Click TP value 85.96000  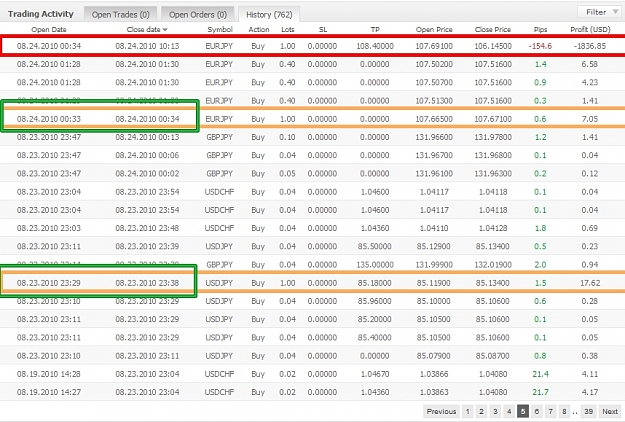click(x=375, y=301)
